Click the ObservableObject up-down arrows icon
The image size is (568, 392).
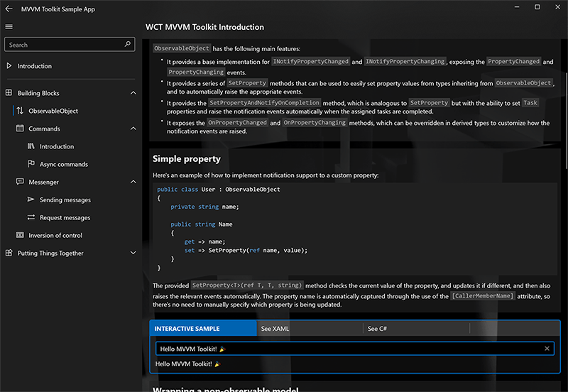click(x=20, y=111)
